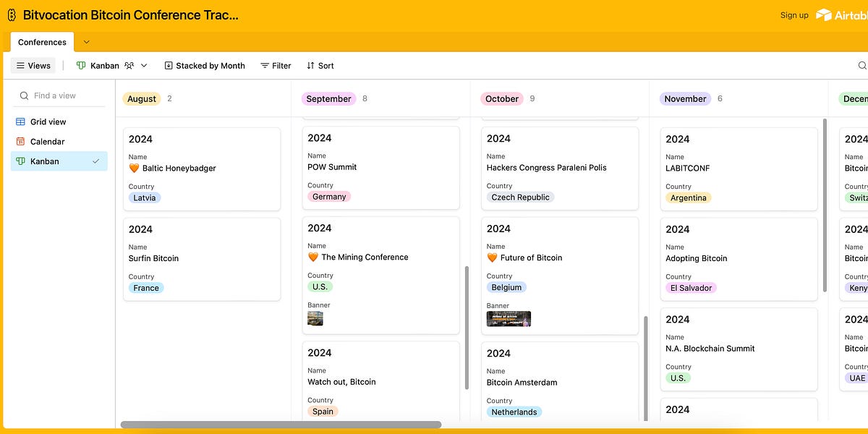
Task: Open the Baltic Honeybadger card
Action: coord(202,169)
